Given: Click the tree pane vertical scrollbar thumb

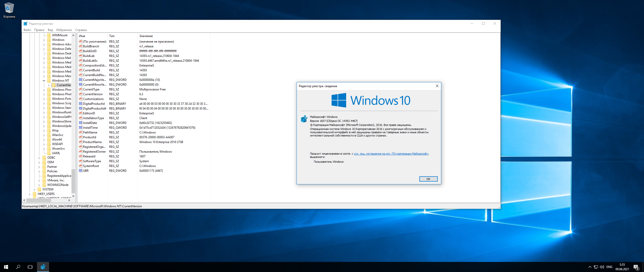Looking at the screenshot, I should tap(73, 181).
